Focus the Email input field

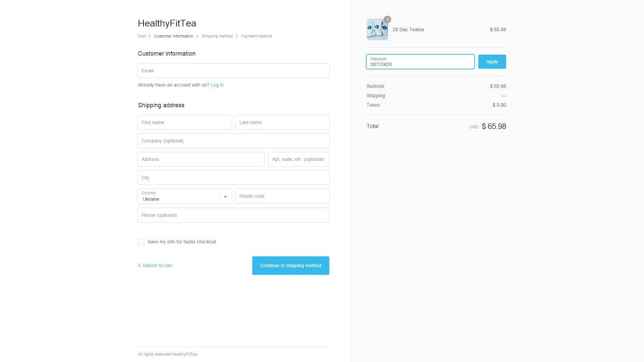coord(233,71)
